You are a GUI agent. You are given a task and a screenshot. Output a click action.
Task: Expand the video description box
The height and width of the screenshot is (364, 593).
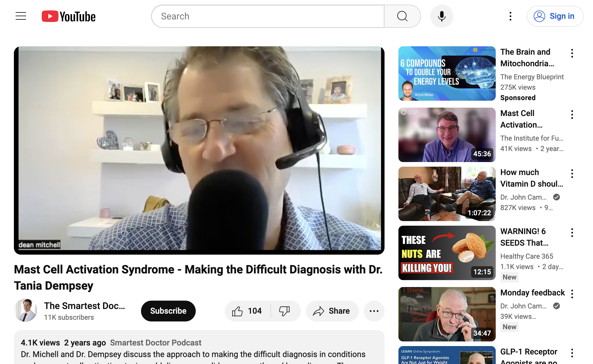point(199,347)
